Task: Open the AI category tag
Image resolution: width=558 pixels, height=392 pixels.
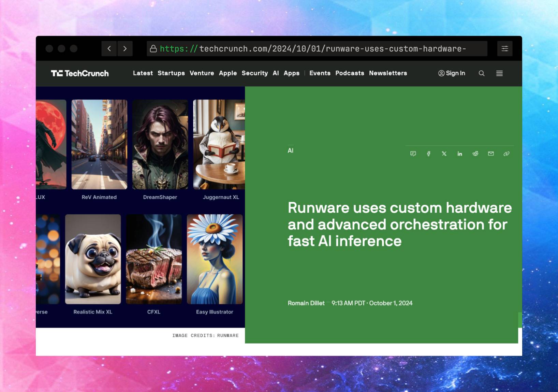Action: point(290,150)
